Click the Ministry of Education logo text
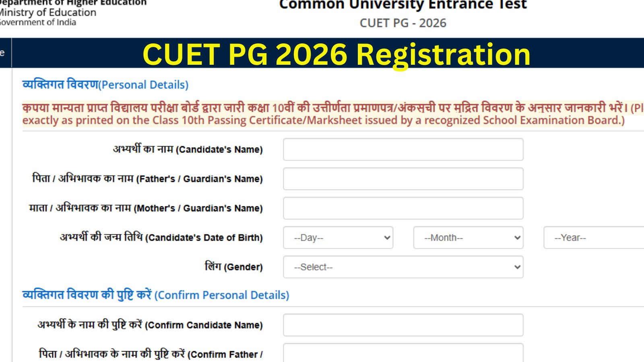 (47, 12)
